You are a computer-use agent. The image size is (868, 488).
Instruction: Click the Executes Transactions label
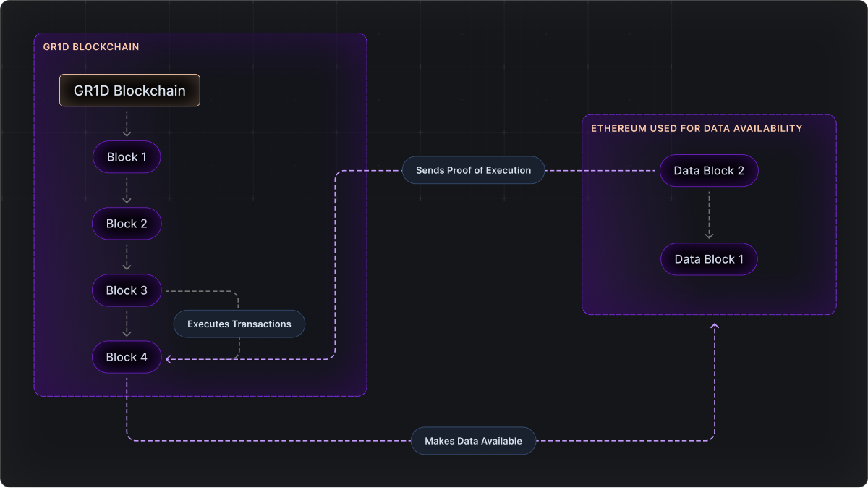point(239,324)
